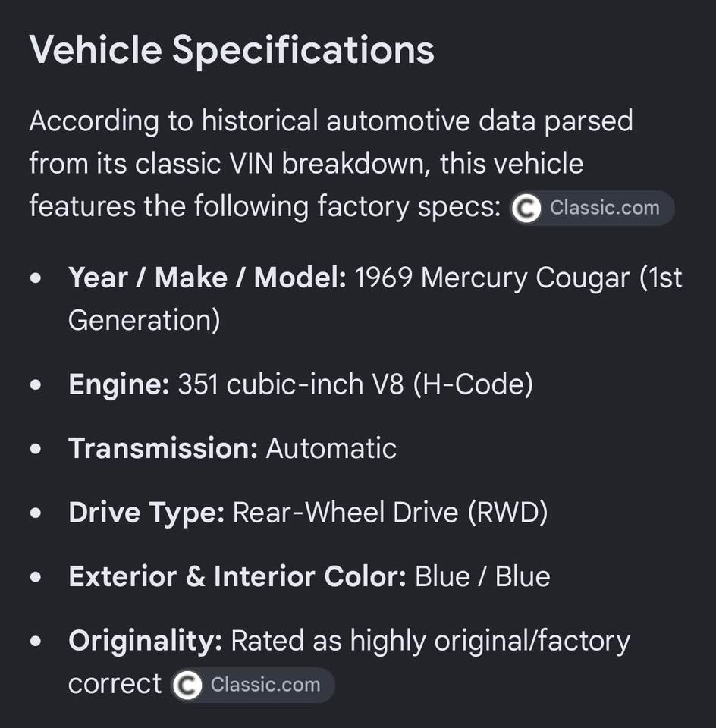716x728 pixels.
Task: Click the Vehicle Specifications heading
Action: 231,50
